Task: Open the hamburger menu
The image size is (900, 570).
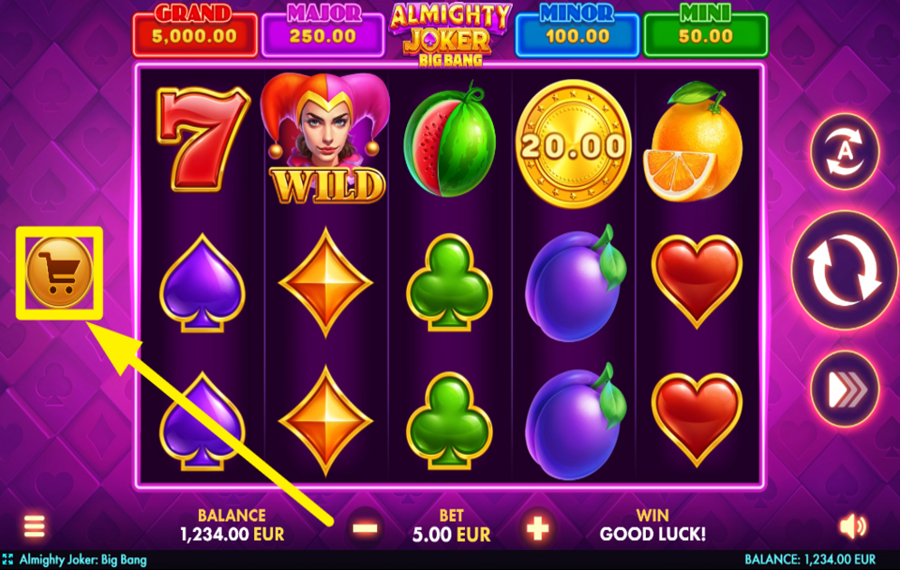Action: (34, 526)
